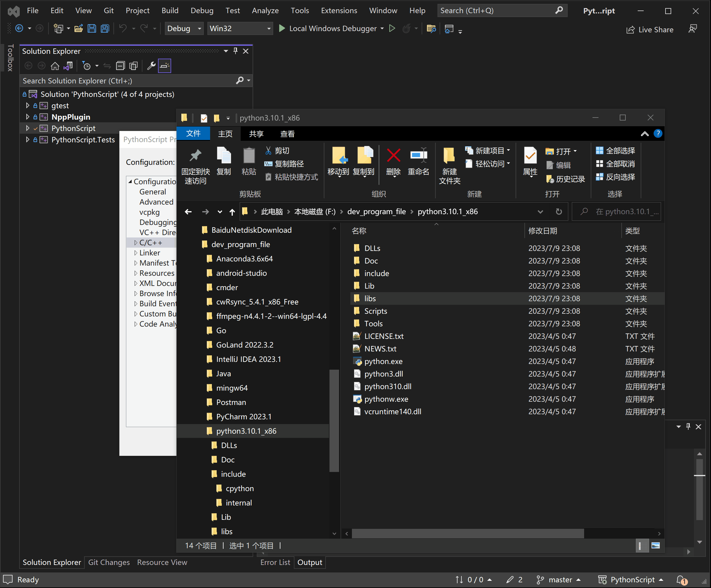This screenshot has width=711, height=588.
Task: Click the 新建文件夹 icon
Action: point(449,156)
